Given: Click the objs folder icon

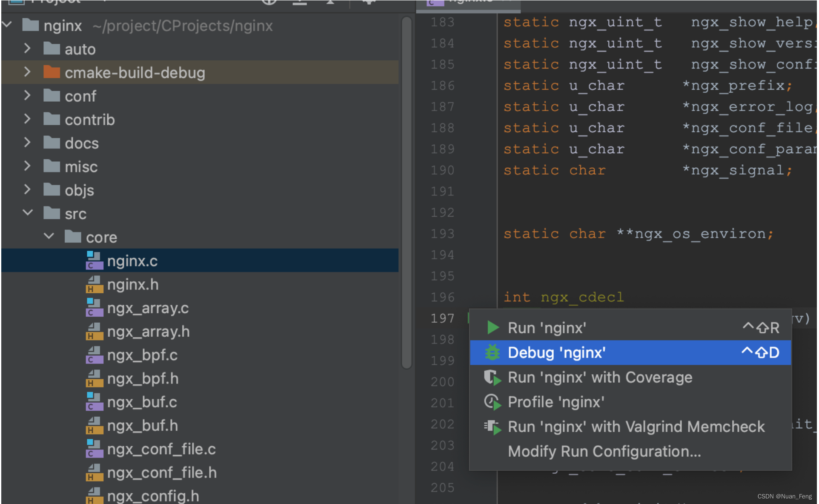Looking at the screenshot, I should pos(52,189).
